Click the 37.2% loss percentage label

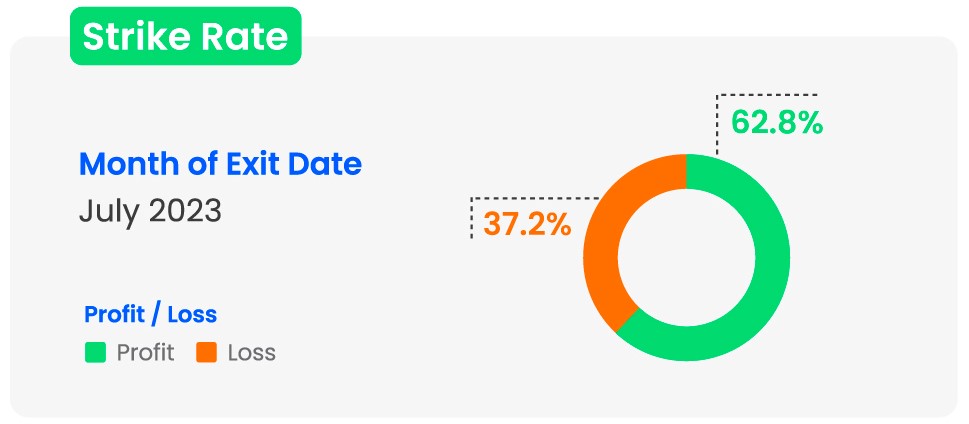tap(527, 224)
